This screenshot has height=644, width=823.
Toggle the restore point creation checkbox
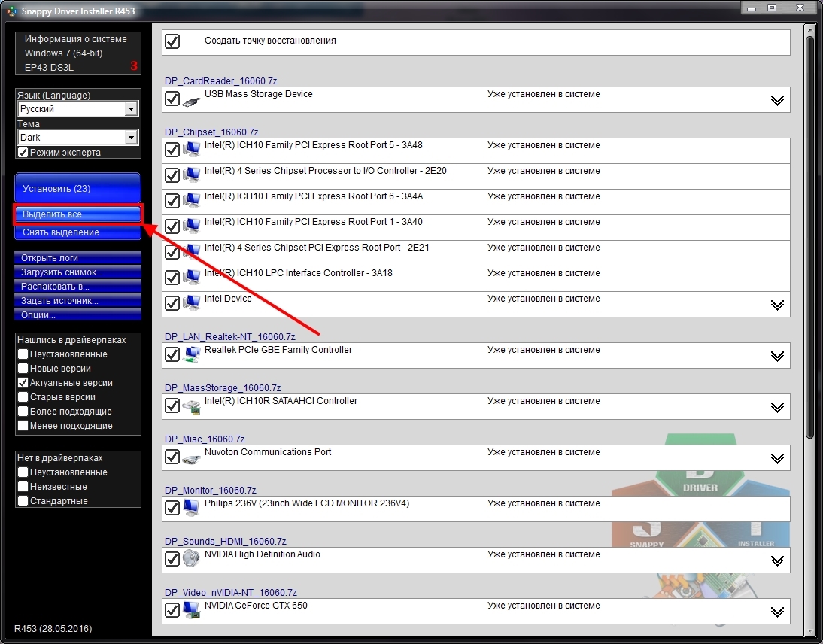click(172, 41)
